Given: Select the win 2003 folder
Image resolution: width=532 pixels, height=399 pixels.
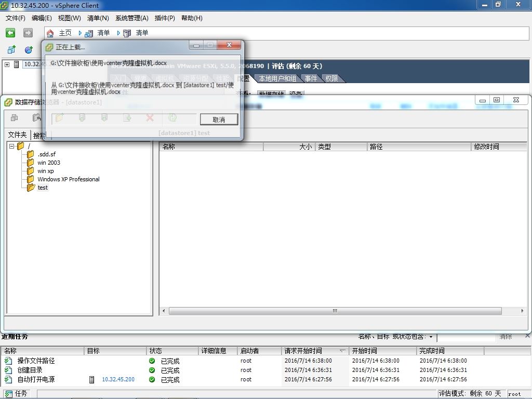Looking at the screenshot, I should coord(49,163).
